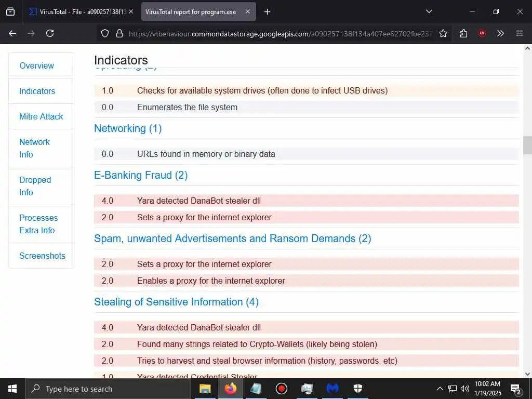Switch to VirusTotal - File tab

coord(82,12)
